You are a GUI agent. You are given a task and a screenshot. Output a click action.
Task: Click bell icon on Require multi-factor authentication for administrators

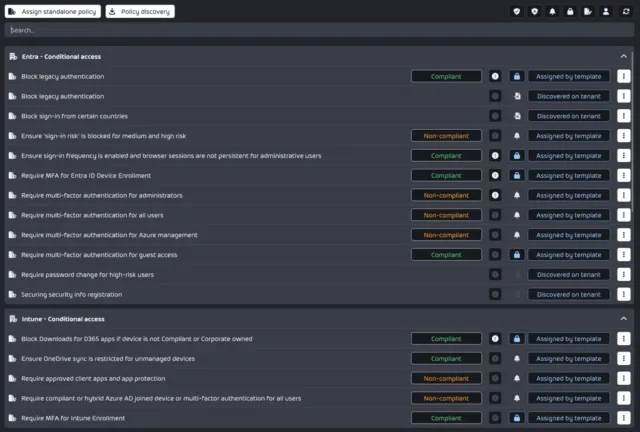517,195
